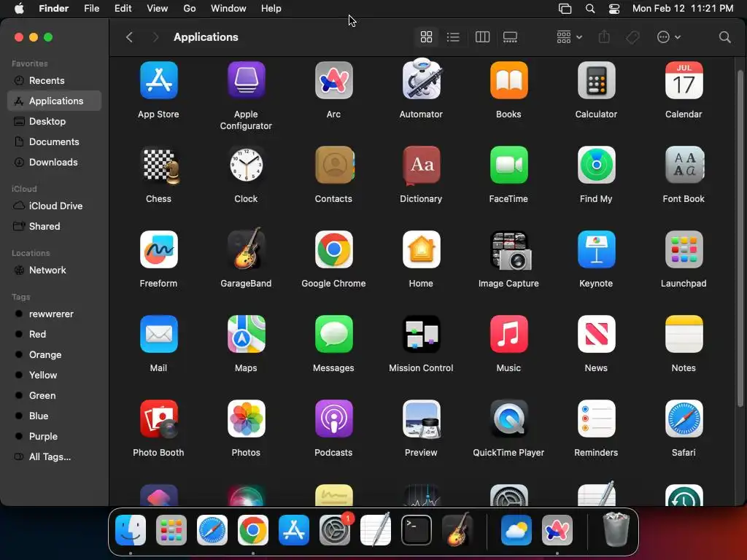Select the Contacts app icon
This screenshot has width=747, height=560.
(334, 165)
